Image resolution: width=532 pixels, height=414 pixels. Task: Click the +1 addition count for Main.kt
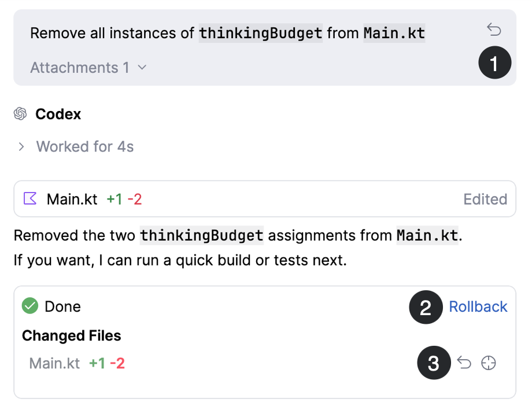click(114, 198)
